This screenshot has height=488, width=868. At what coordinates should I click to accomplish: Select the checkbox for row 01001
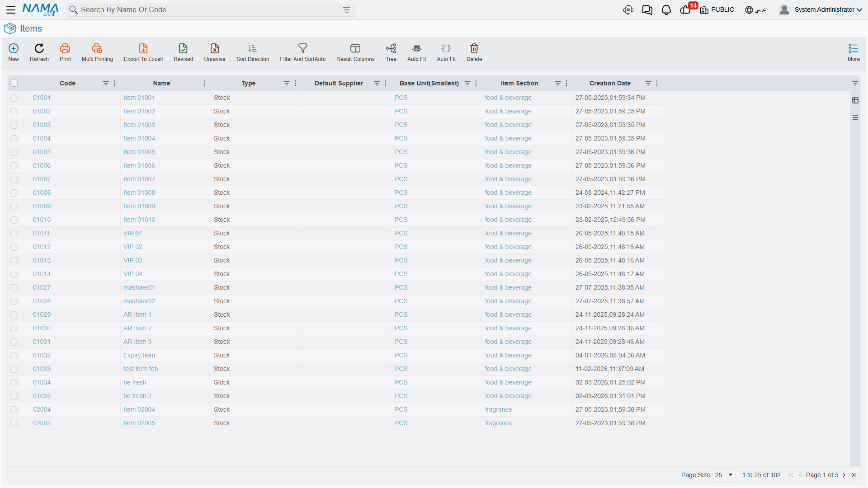click(14, 98)
